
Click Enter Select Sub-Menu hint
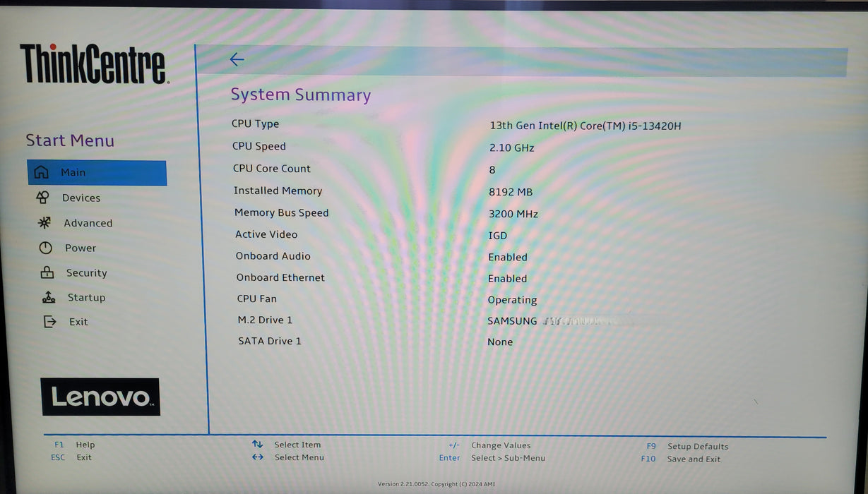pos(492,458)
